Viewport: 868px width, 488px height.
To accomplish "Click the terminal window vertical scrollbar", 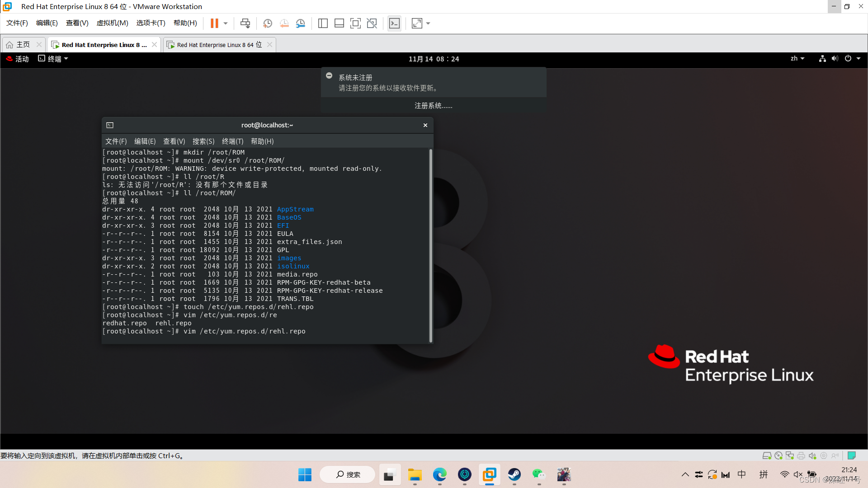I will (x=431, y=245).
